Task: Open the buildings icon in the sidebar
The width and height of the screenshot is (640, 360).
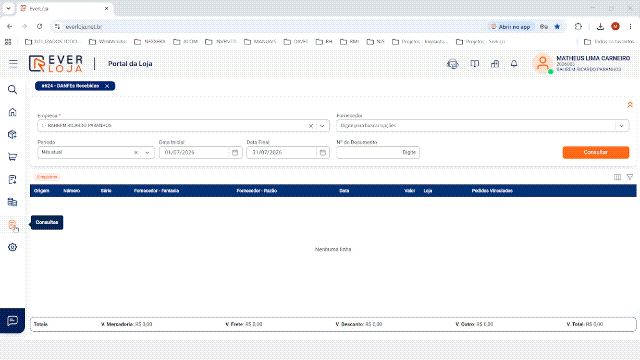Action: tap(13, 202)
